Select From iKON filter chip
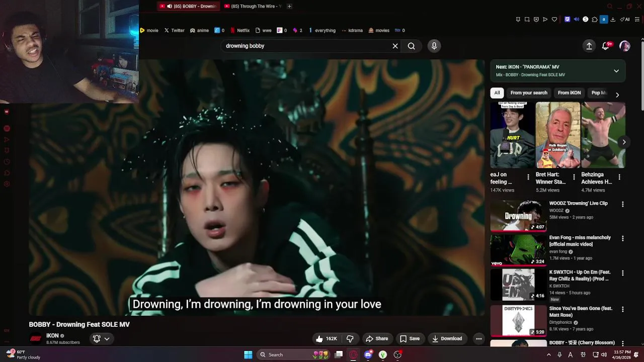The image size is (644, 362). 569,93
